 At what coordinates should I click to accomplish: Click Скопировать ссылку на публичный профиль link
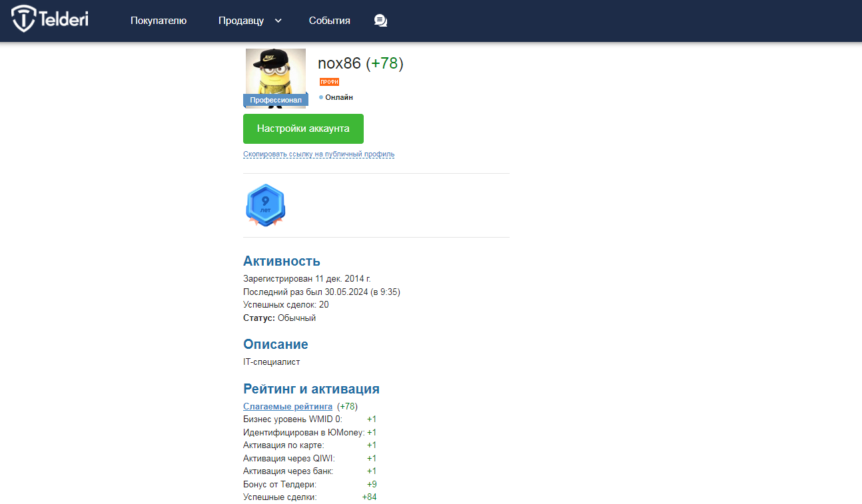(318, 154)
